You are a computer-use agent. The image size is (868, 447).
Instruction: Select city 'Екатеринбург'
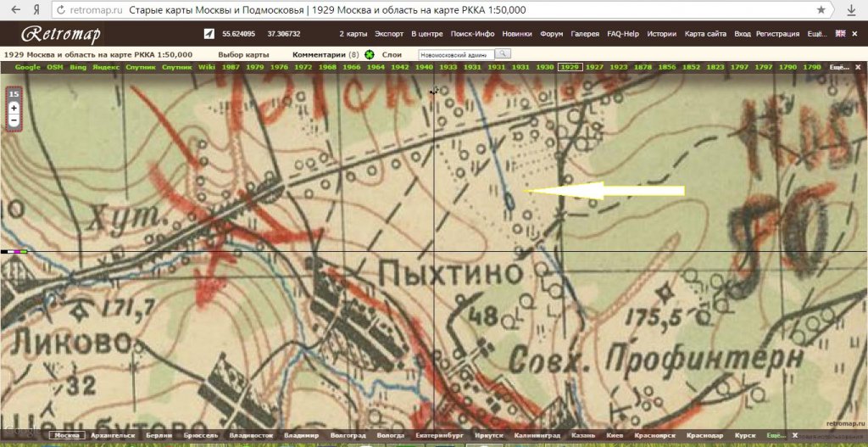[x=440, y=435]
